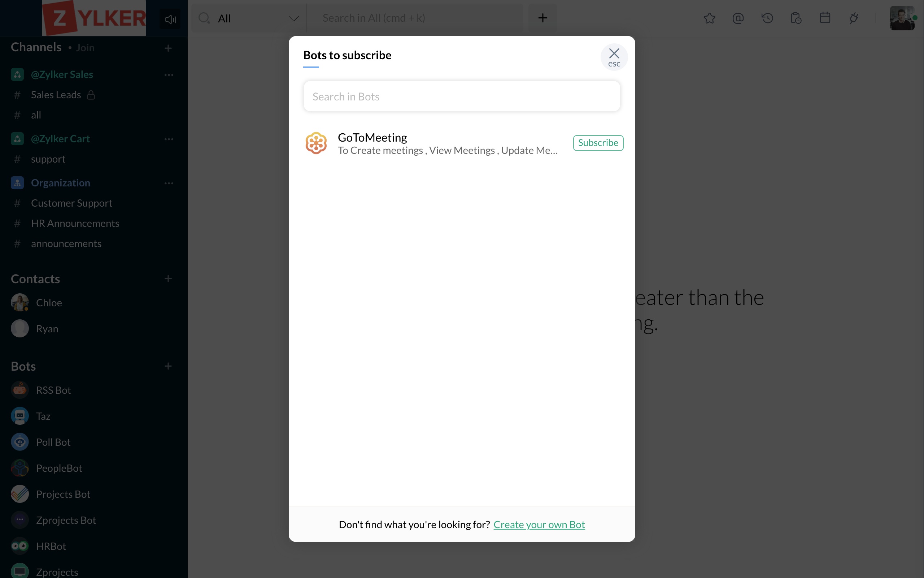
Task: Click the Channels section heading
Action: pyautogui.click(x=36, y=47)
